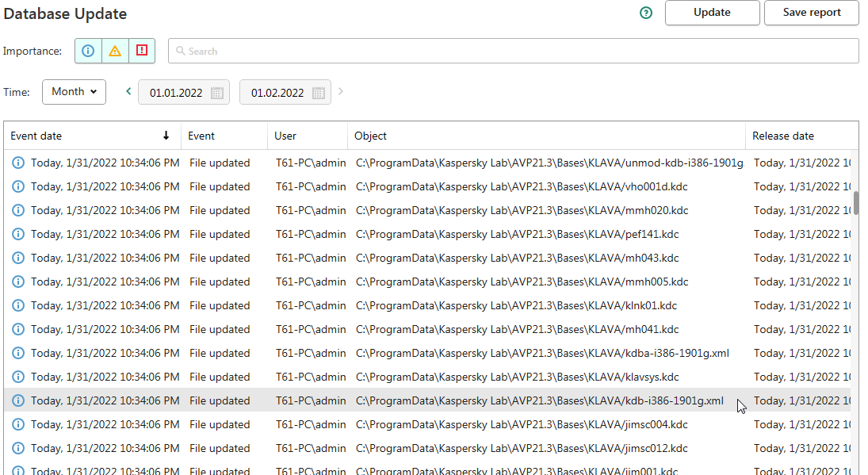Focus the Search input field
868x475 pixels.
[513, 51]
